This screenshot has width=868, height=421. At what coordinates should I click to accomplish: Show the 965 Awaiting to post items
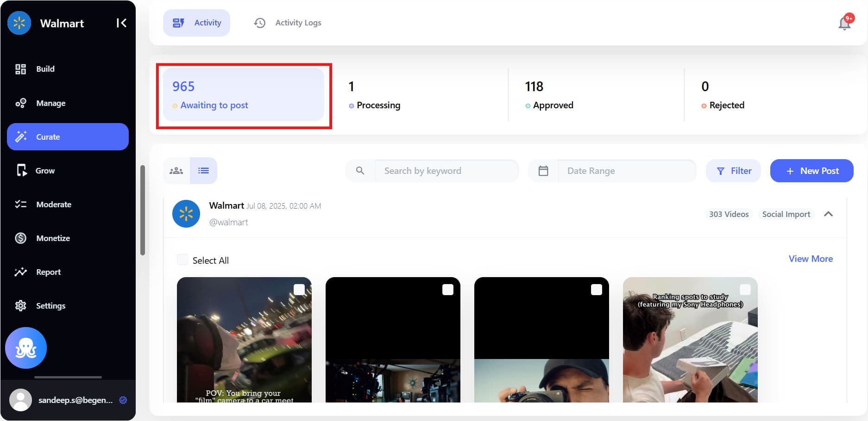(x=244, y=95)
